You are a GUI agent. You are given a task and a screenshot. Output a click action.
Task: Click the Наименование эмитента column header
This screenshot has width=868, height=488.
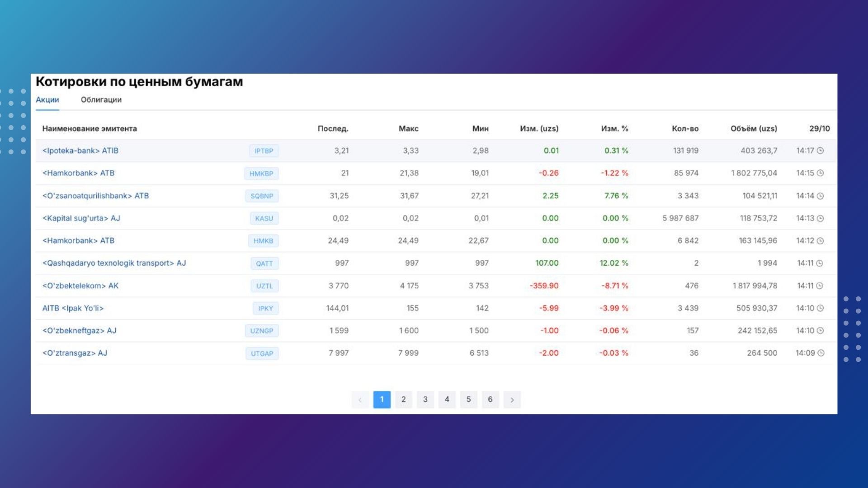[90, 128]
